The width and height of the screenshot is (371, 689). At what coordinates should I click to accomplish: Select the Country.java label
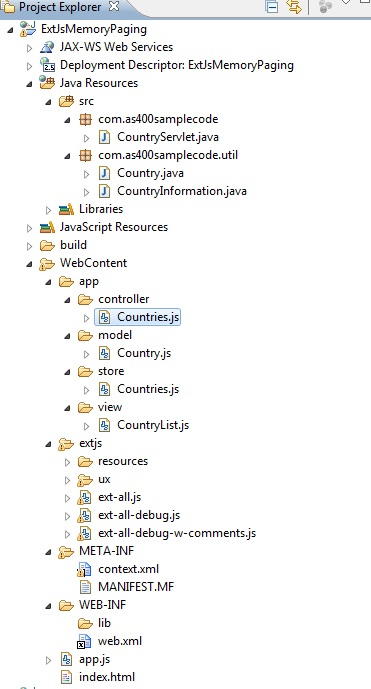[150, 173]
